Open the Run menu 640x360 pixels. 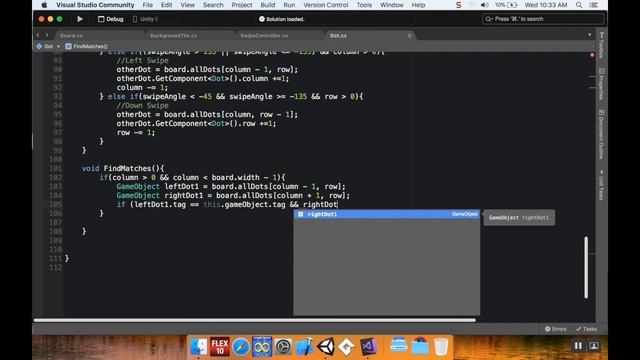289,5
